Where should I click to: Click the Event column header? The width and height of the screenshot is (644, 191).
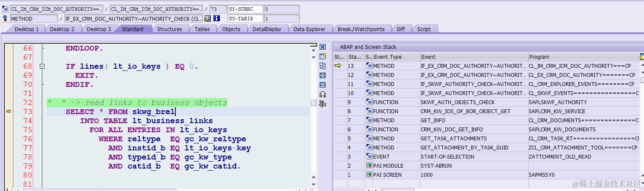(x=474, y=57)
